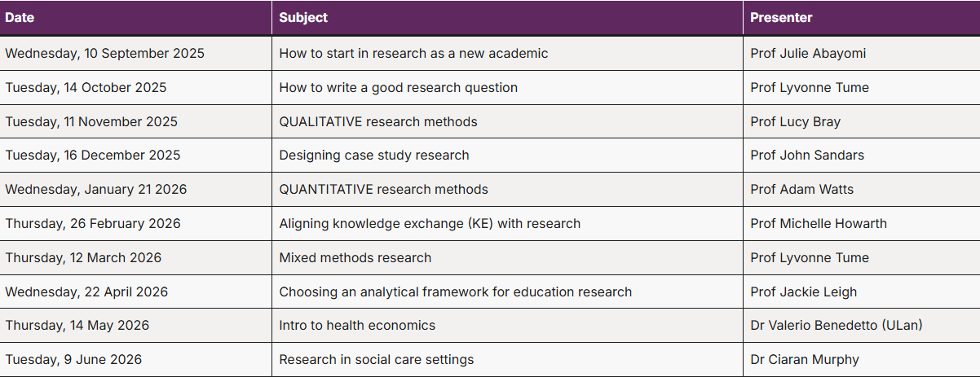Click presenter Prof John Sandars
Viewport: 980px width, 377px height.
(x=807, y=156)
